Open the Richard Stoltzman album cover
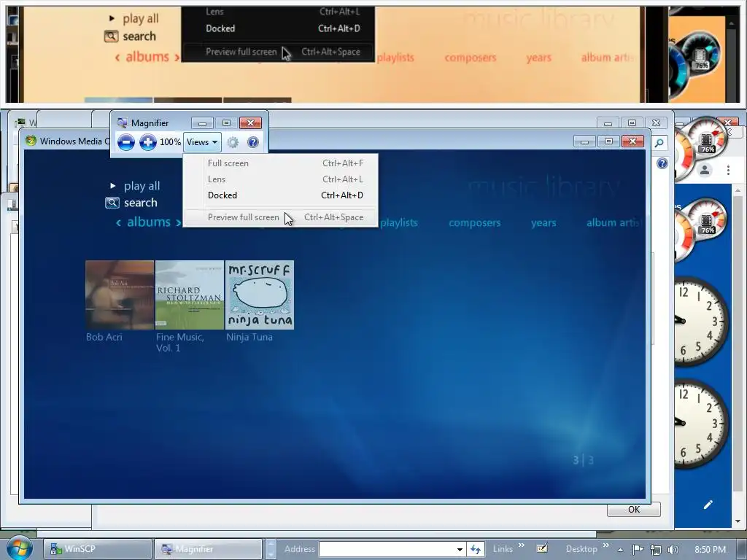The width and height of the screenshot is (747, 560). pyautogui.click(x=190, y=295)
